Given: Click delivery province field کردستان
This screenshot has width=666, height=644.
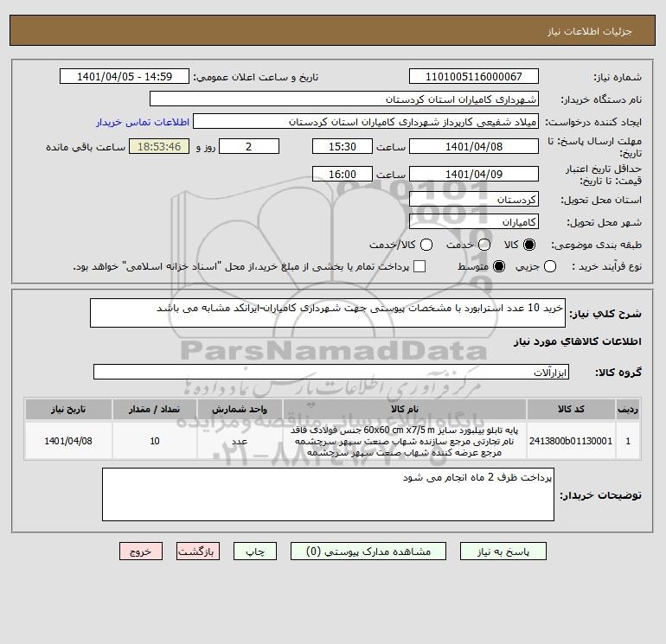Looking at the screenshot, I should (474, 199).
